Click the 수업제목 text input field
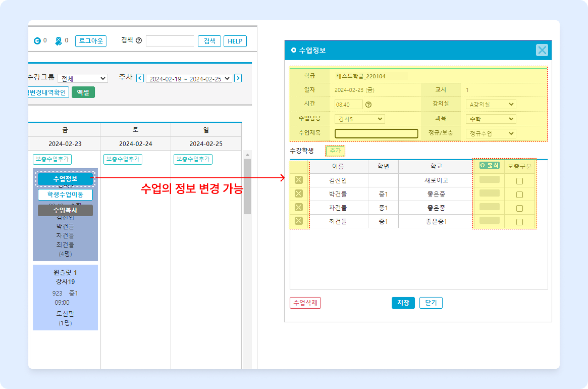588x389 pixels. point(376,134)
